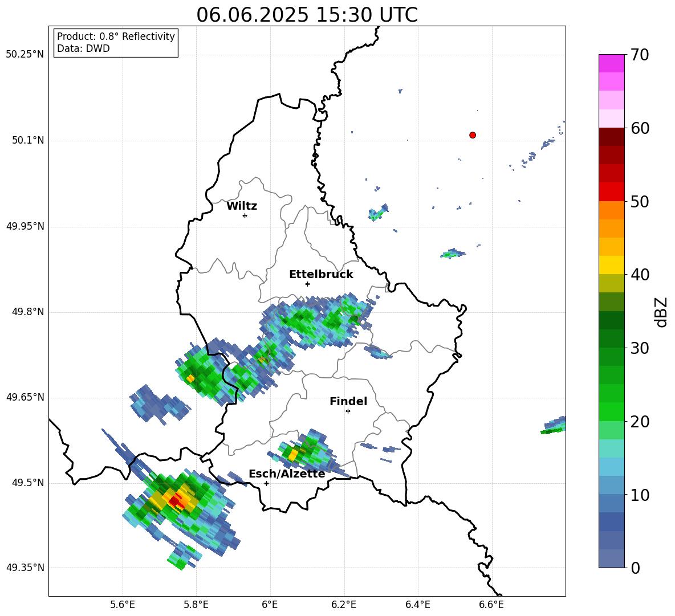Click the 30 label on the colorbar
This screenshot has width=675, height=616.
point(639,348)
